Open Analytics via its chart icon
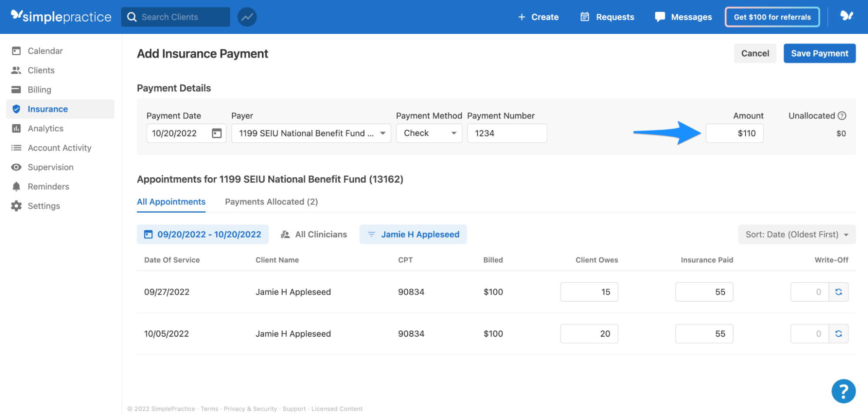Image resolution: width=868 pixels, height=415 pixels. [x=17, y=128]
